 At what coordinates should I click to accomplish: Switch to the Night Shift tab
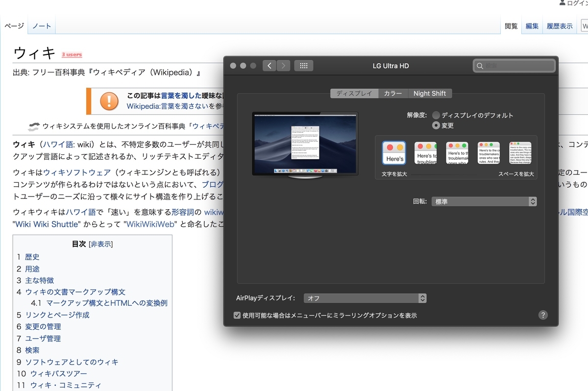click(430, 94)
